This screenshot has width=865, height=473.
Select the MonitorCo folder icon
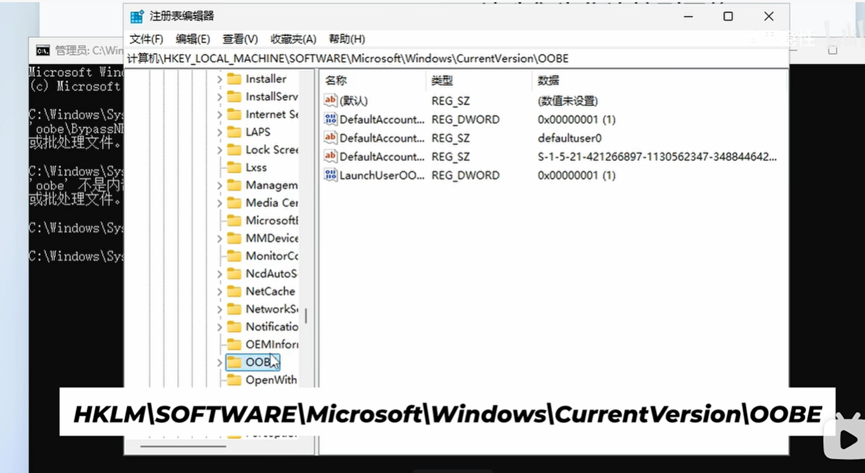pyautogui.click(x=234, y=256)
